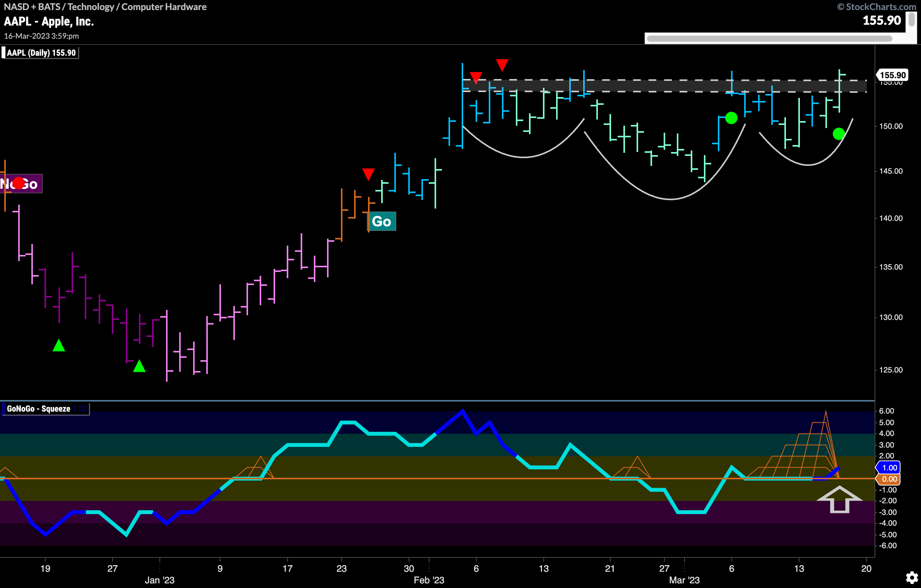Click the green circle marker near March 6
Image resolution: width=921 pixels, height=588 pixels.
(x=731, y=118)
